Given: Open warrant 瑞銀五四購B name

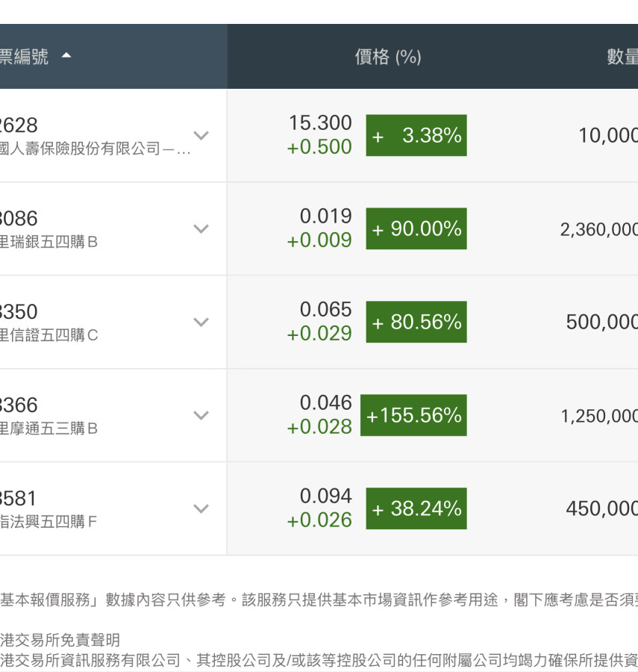Looking at the screenshot, I should coord(49,242).
